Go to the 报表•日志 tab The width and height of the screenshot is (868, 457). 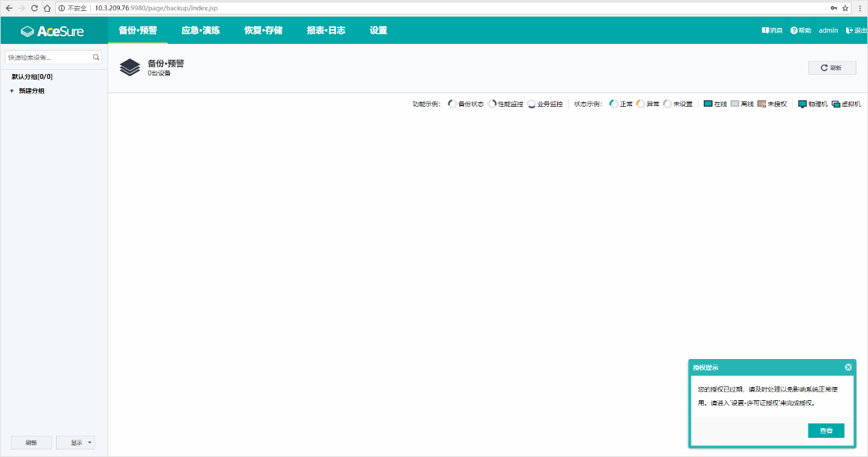tap(326, 31)
